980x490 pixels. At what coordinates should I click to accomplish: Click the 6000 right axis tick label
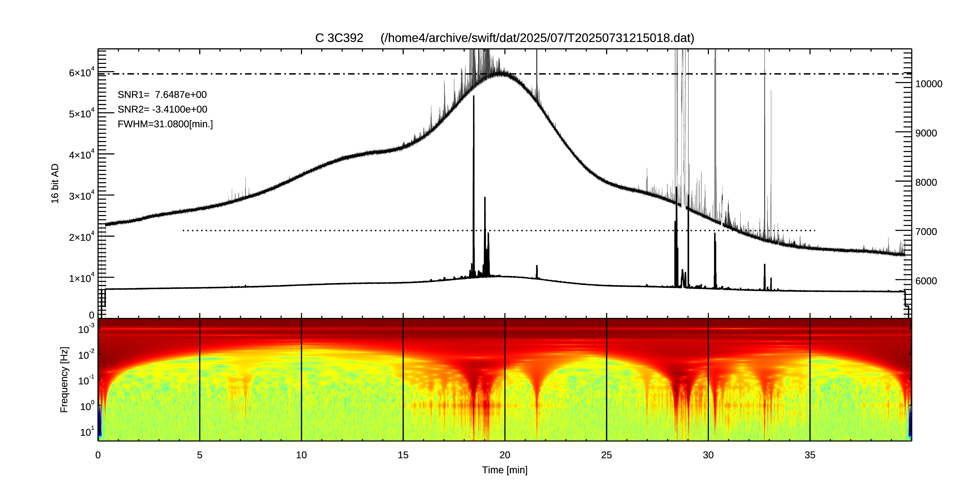click(x=926, y=281)
